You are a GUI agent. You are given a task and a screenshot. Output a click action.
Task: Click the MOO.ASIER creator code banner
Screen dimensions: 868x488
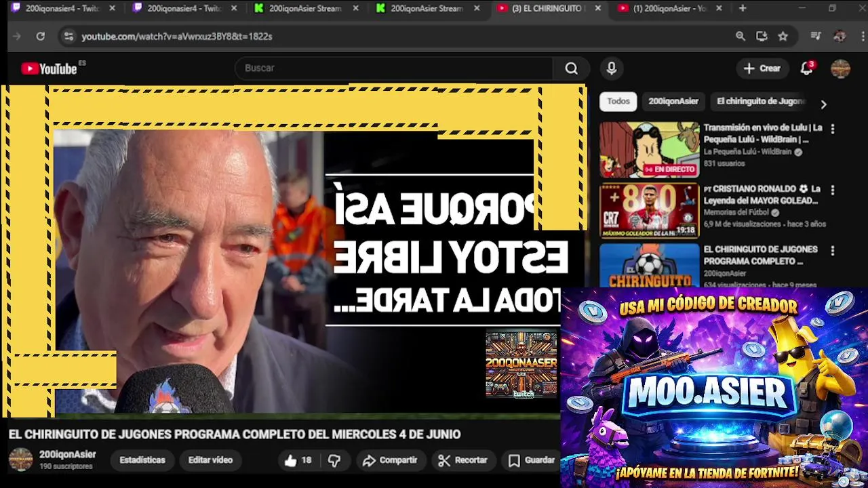point(714,387)
